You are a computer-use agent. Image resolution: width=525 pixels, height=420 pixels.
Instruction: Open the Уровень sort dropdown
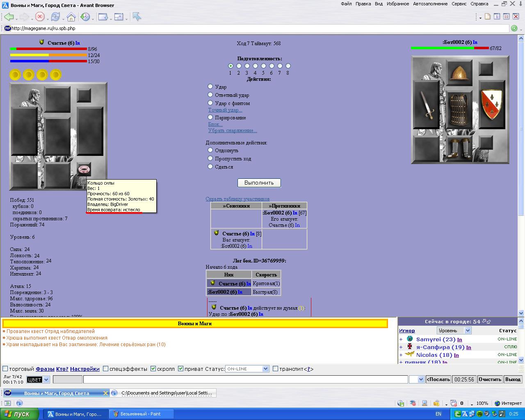click(x=454, y=331)
